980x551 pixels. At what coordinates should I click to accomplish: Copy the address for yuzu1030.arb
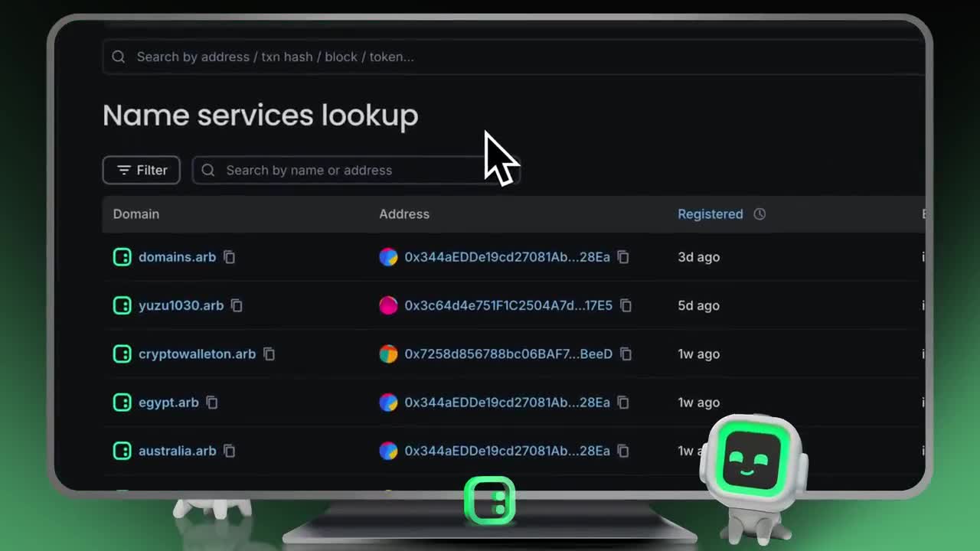pyautogui.click(x=626, y=305)
